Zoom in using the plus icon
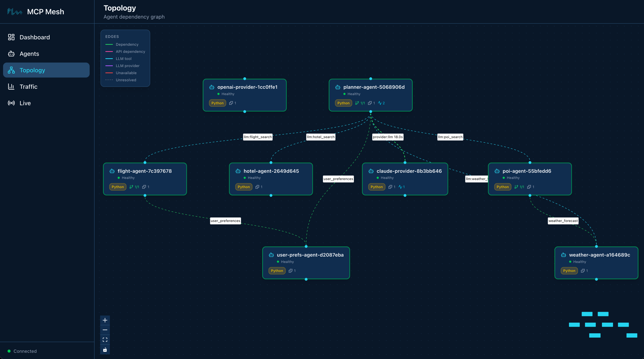The width and height of the screenshot is (644, 359). click(x=105, y=320)
